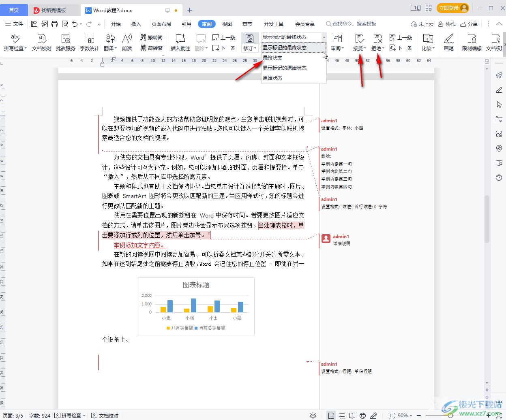Switch to page layout view in status bar
The image size is (506, 420).
click(x=331, y=416)
